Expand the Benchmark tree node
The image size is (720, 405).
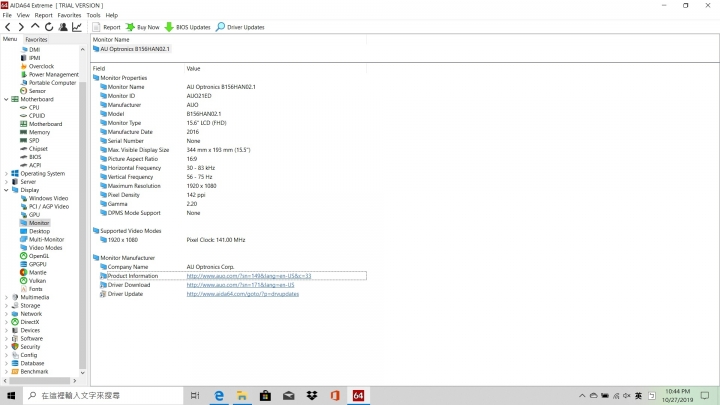6,372
